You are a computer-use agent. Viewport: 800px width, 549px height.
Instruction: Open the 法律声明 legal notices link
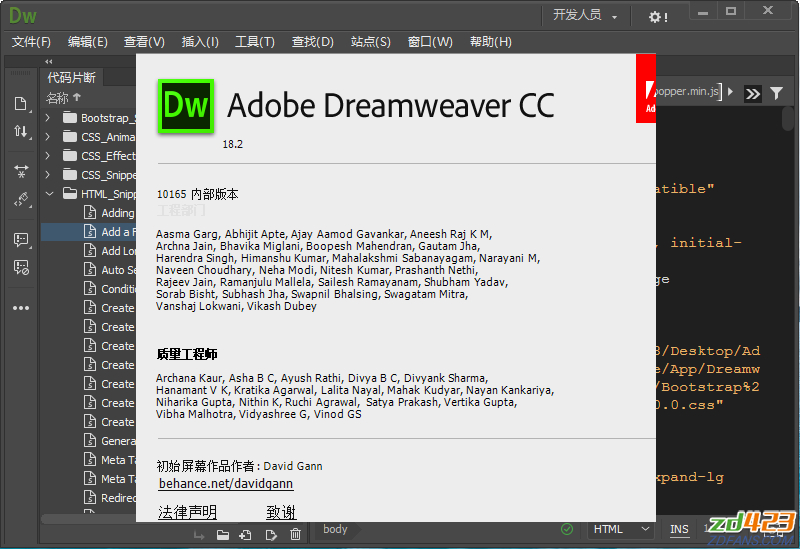[x=187, y=512]
